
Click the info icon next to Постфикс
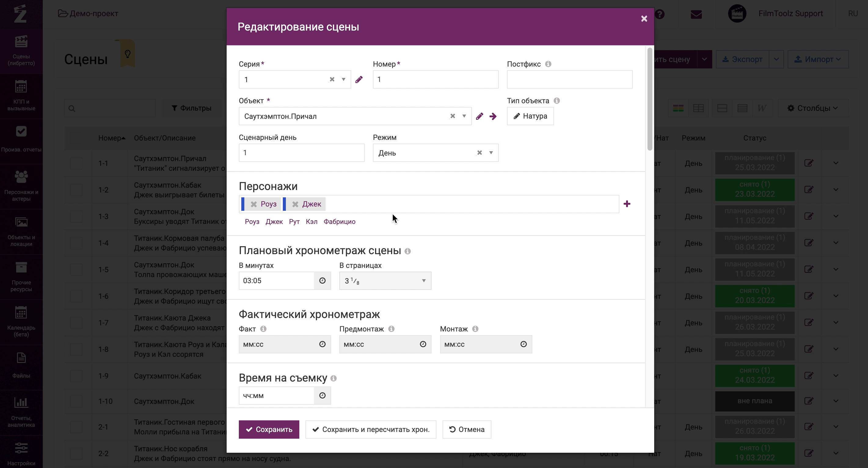click(548, 64)
